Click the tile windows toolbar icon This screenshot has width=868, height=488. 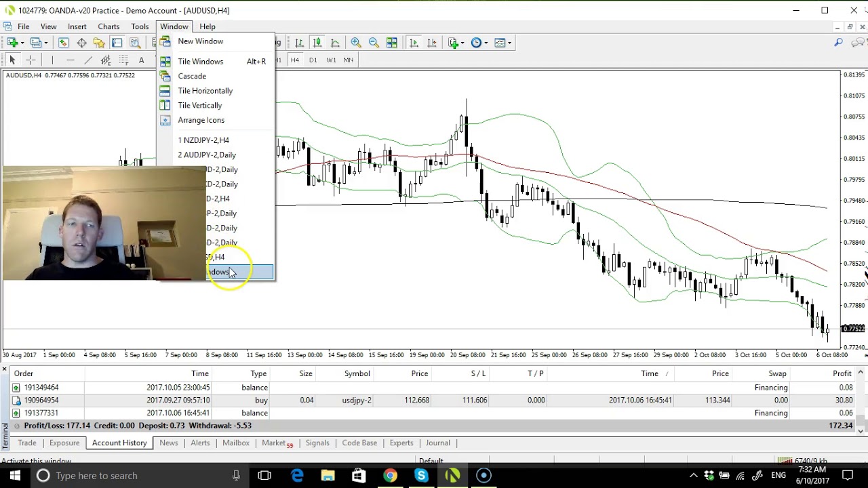click(391, 43)
